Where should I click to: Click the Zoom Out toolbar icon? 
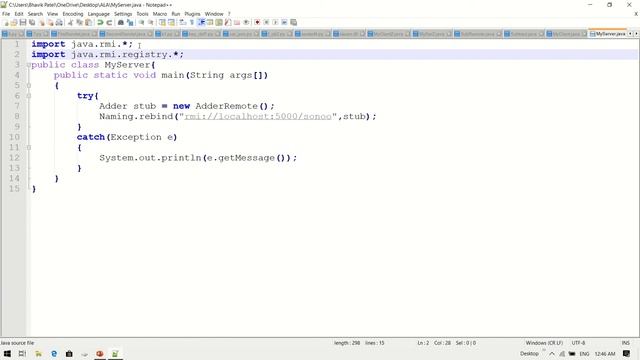point(151,22)
